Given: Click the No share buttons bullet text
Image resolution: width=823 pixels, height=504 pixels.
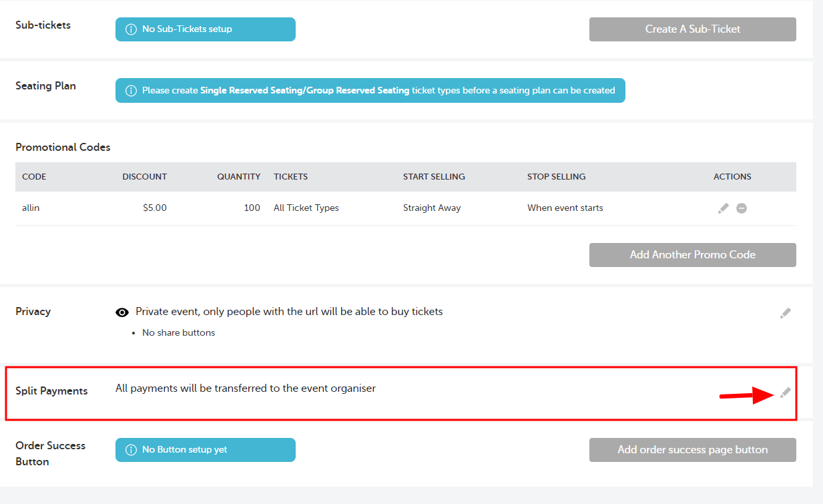Looking at the screenshot, I should (x=178, y=332).
